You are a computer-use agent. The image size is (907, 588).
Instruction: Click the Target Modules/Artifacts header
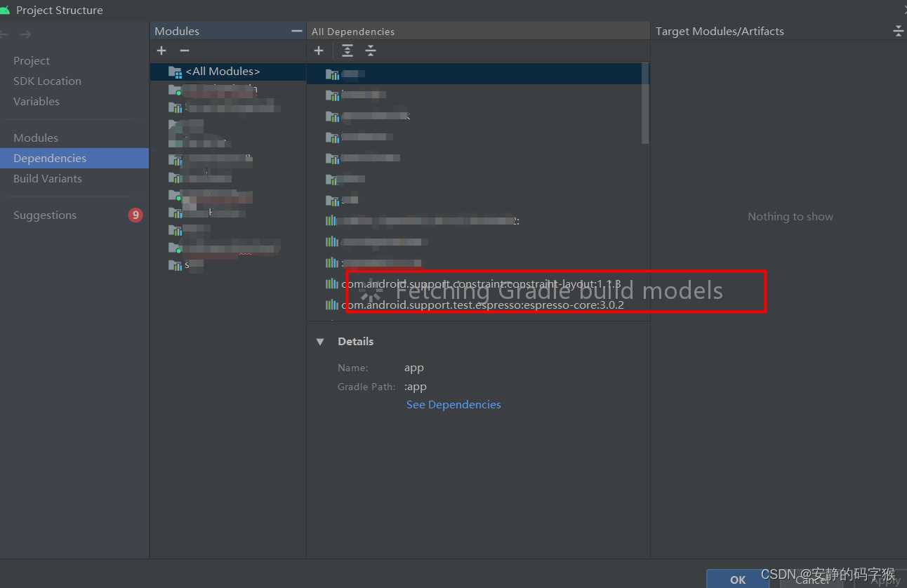pos(720,31)
